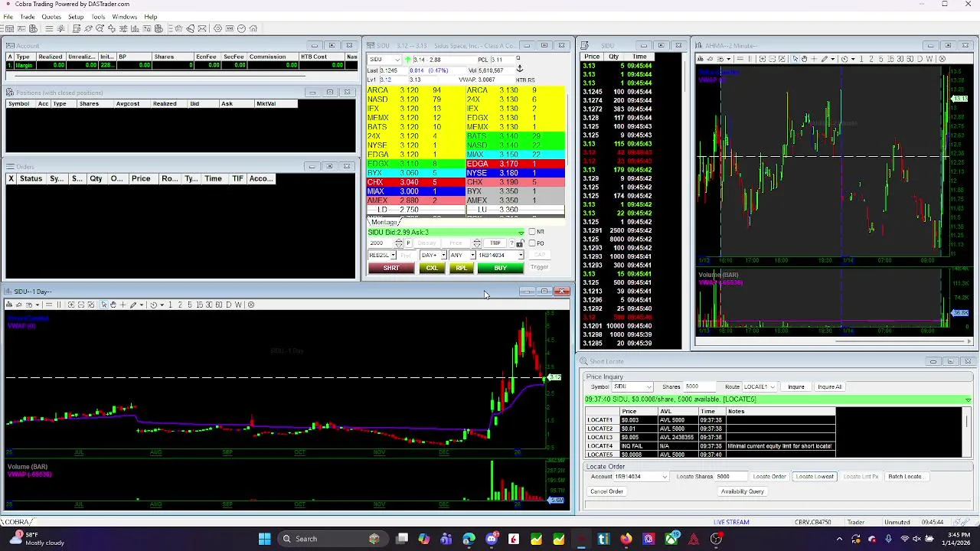Open the Windows menu

coord(124,17)
